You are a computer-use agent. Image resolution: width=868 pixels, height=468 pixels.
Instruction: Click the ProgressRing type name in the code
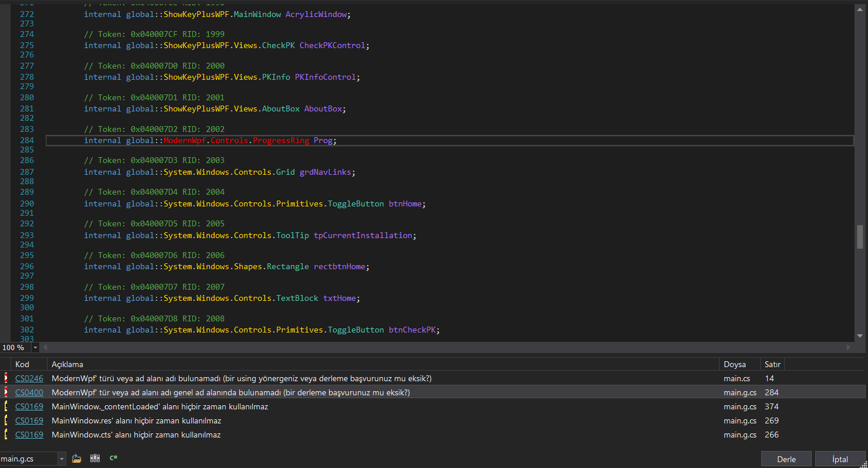[281, 141]
